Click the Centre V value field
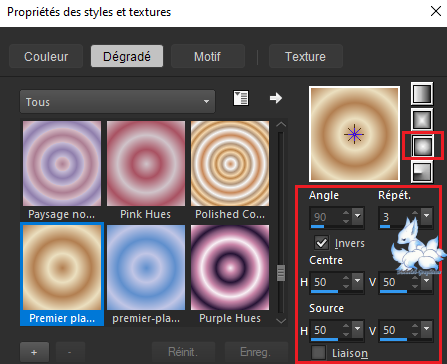The width and height of the screenshot is (447, 364). [395, 282]
